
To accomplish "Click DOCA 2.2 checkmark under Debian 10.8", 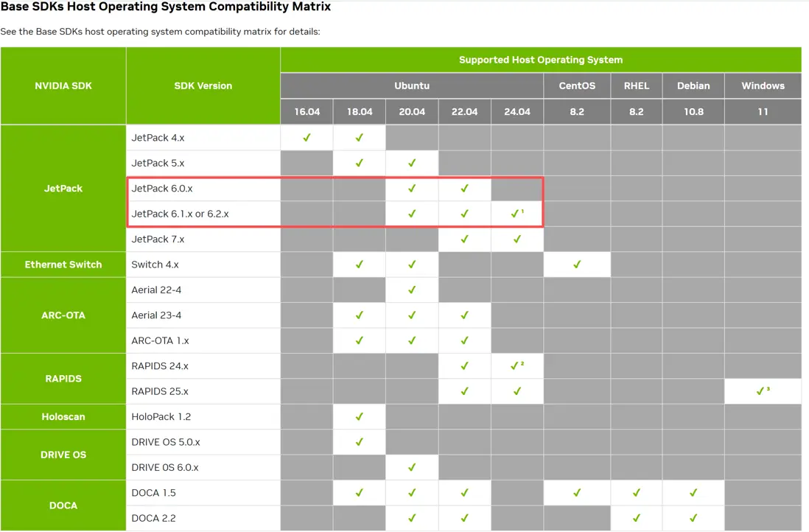I will tap(693, 518).
